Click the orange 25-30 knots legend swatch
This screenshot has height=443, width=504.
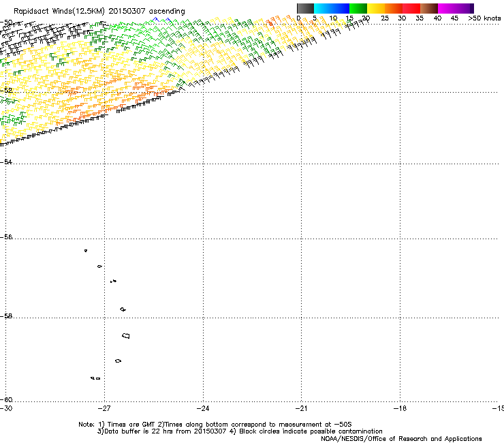pos(394,8)
